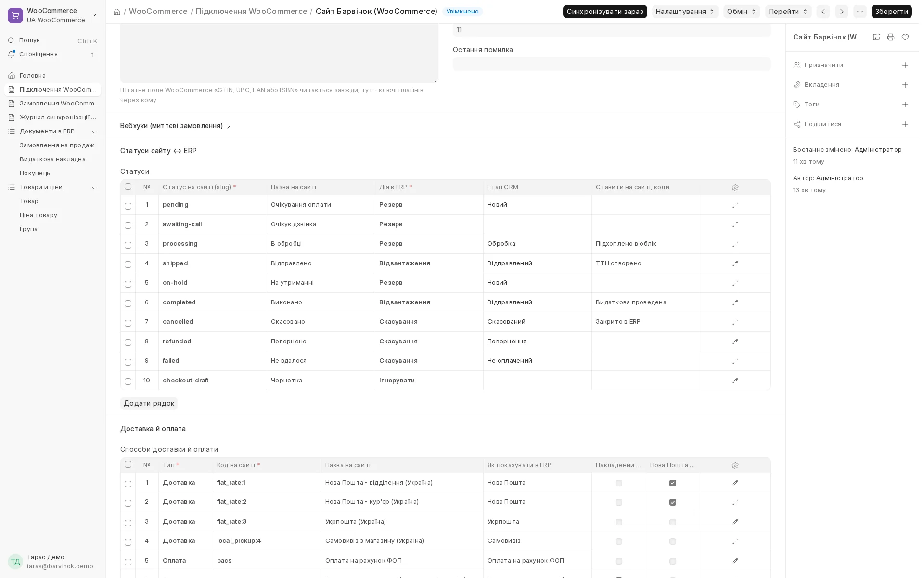Click the Зберегти button
This screenshot has width=924, height=578.
891,12
